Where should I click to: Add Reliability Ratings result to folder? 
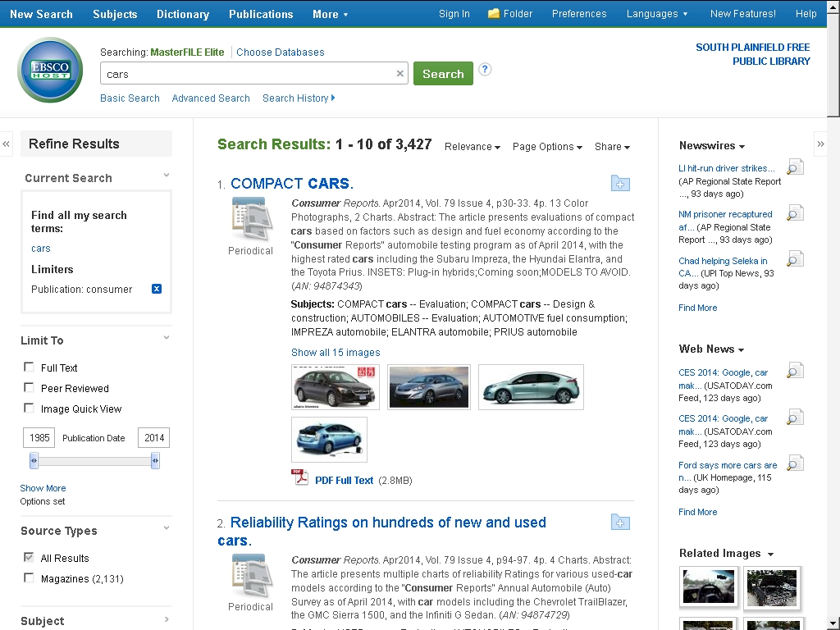pos(620,523)
